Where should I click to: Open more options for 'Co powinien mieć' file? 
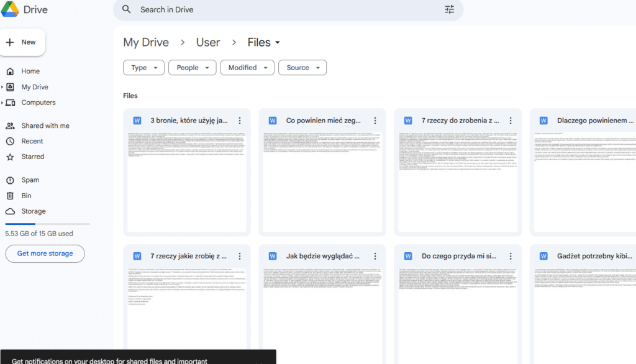(x=375, y=121)
